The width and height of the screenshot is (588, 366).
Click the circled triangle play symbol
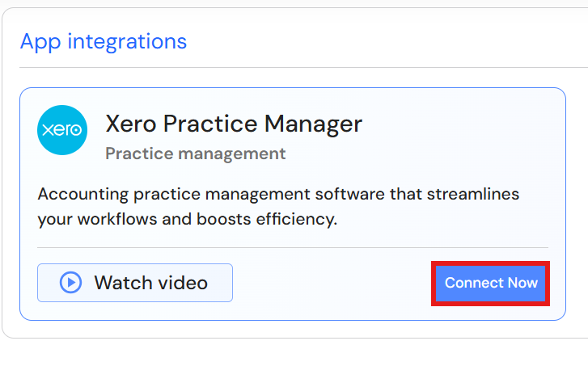pos(71,283)
